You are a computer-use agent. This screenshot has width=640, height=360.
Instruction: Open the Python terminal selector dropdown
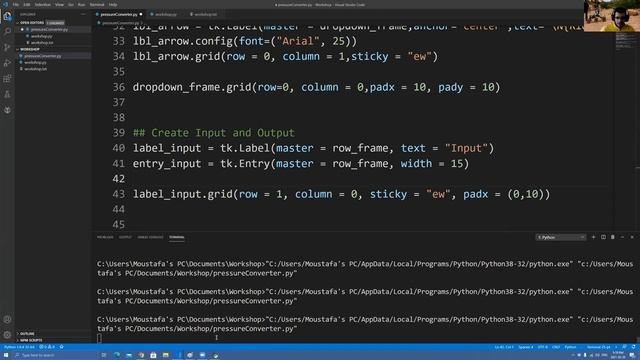(561, 237)
